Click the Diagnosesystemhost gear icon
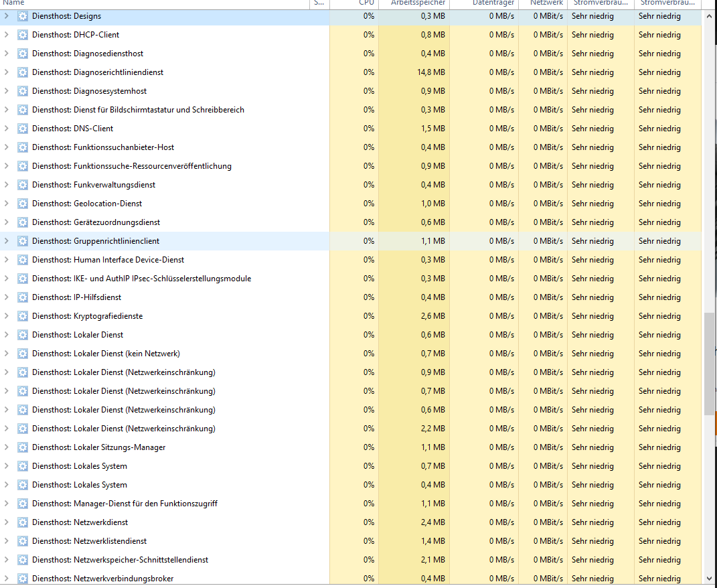Screen dimensions: 717x588 coord(22,91)
